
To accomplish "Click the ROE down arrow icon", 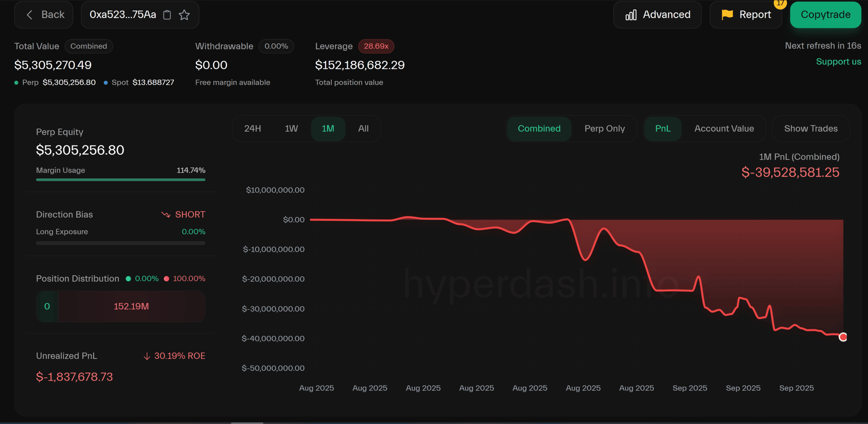I will pos(147,356).
